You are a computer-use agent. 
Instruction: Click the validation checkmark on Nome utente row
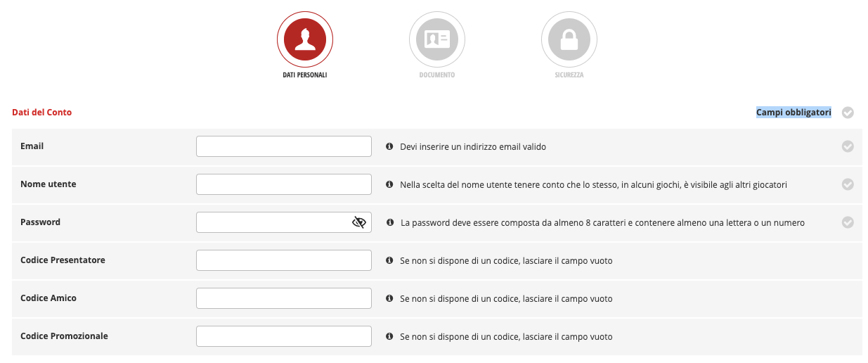point(848,184)
